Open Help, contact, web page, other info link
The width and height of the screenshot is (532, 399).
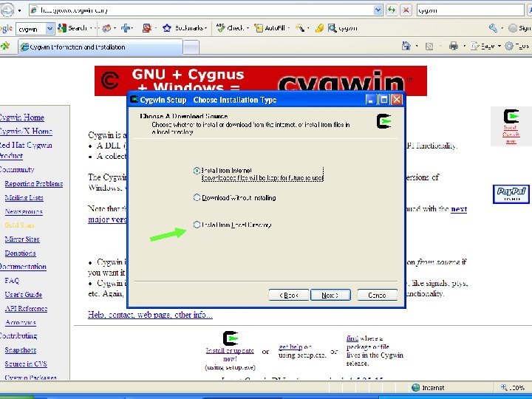click(x=150, y=315)
